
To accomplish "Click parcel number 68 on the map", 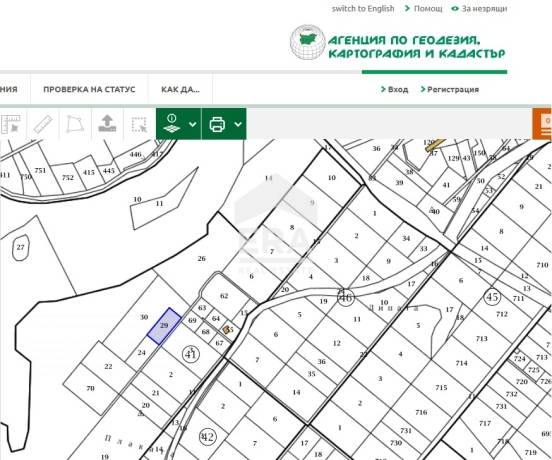I will point(206,332).
